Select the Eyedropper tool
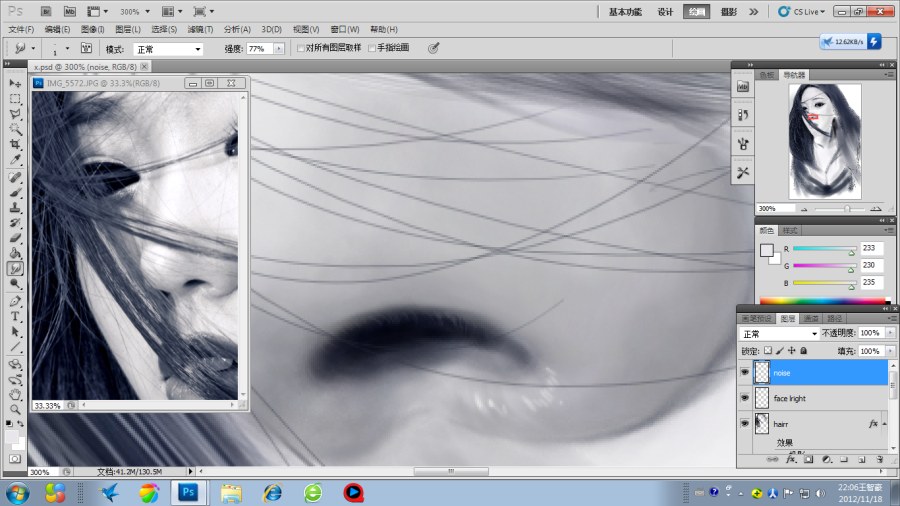 click(x=15, y=160)
